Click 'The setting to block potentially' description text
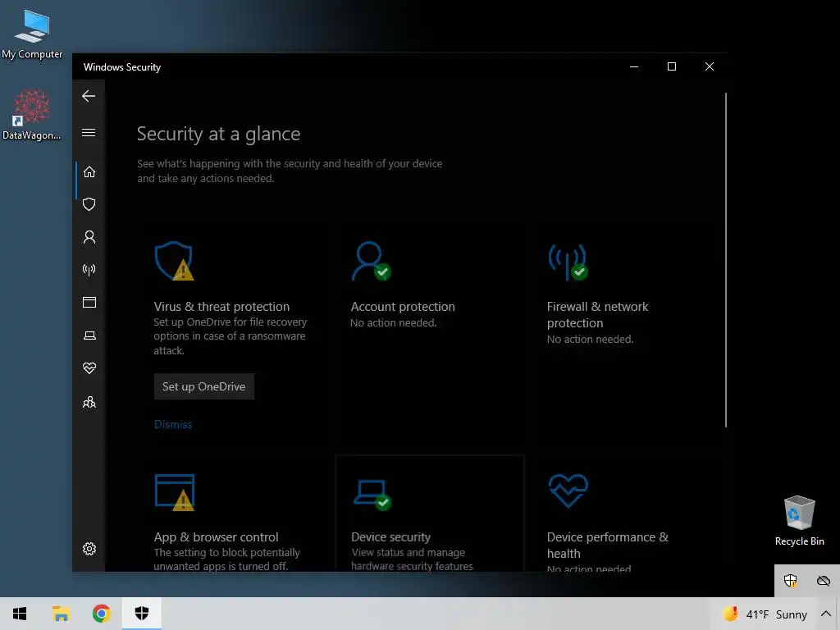 pyautogui.click(x=226, y=559)
